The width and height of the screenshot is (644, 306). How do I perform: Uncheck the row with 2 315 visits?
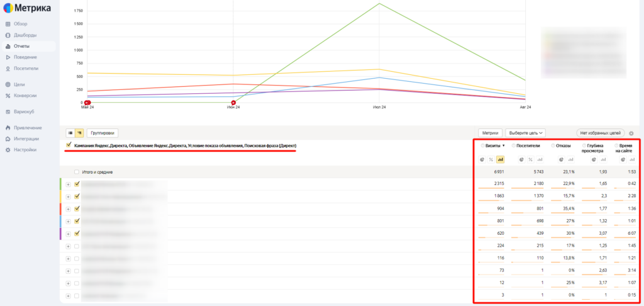coord(76,184)
